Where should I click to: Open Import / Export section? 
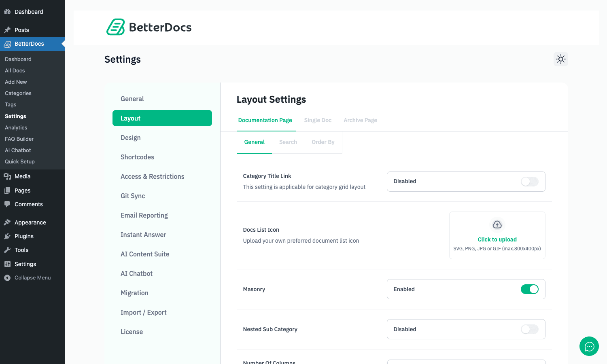click(162, 312)
